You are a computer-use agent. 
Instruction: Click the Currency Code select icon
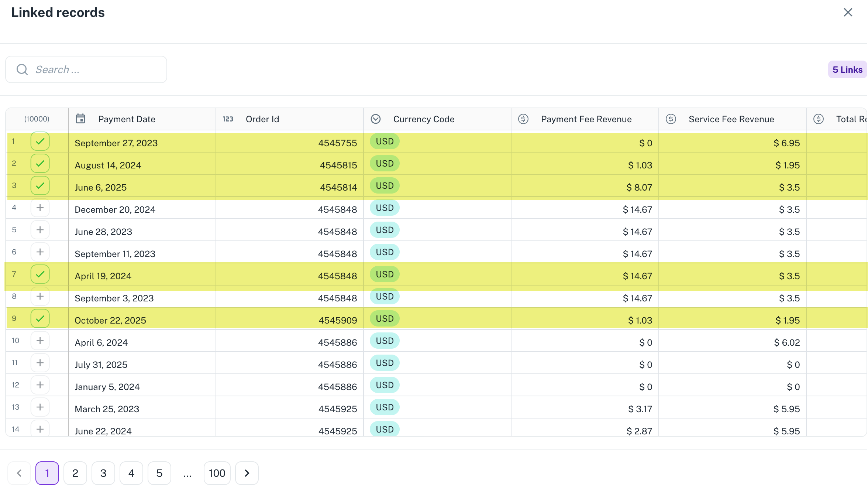376,119
